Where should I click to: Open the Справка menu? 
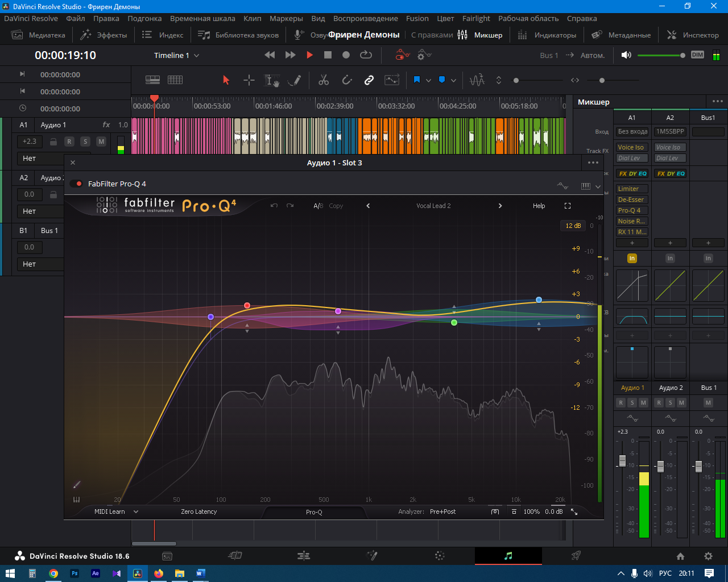(582, 19)
